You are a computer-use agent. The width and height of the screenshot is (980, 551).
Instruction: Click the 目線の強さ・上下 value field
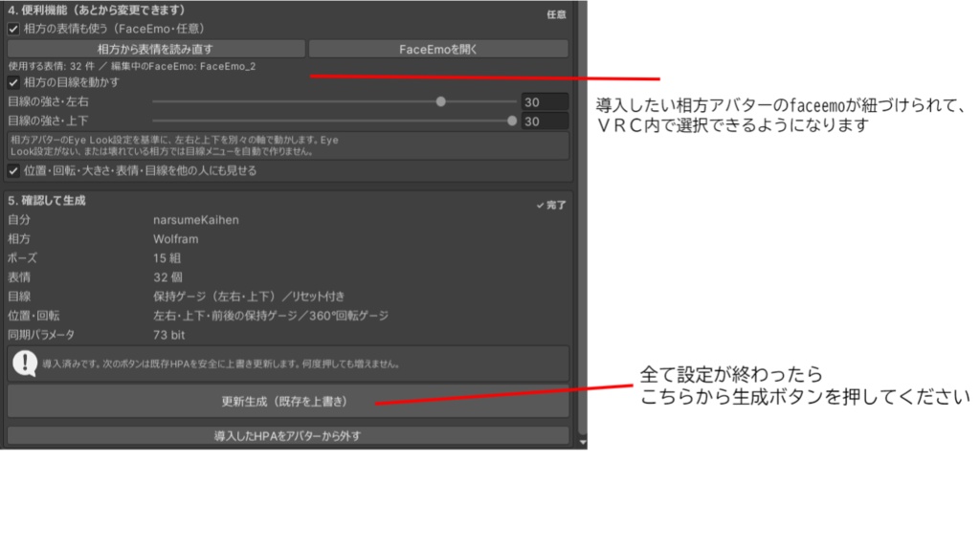(545, 121)
